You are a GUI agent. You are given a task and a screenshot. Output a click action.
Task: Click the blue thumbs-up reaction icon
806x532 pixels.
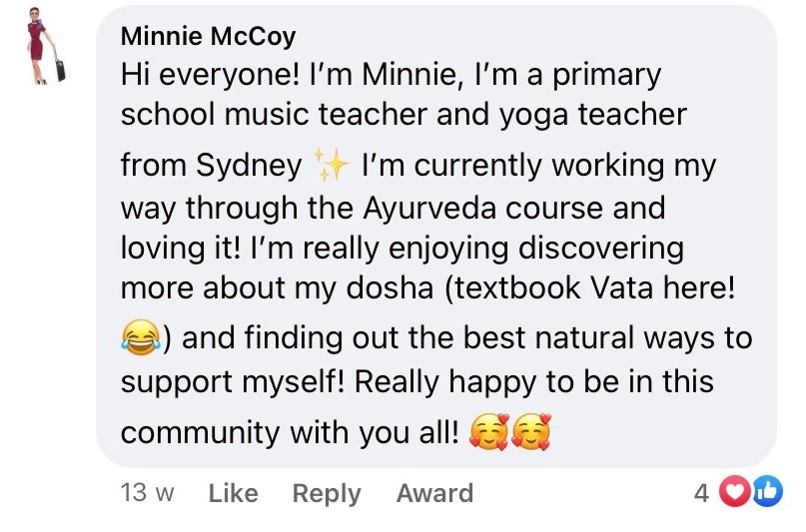tap(766, 492)
